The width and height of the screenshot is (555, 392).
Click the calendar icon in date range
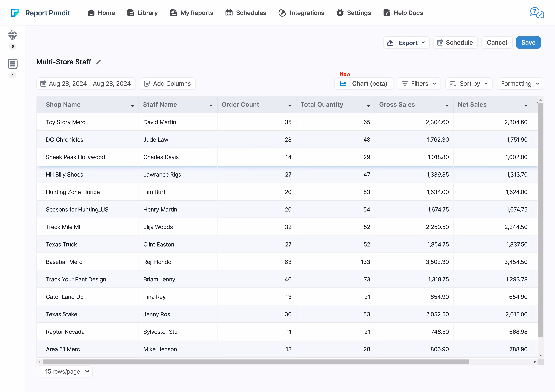tap(43, 83)
